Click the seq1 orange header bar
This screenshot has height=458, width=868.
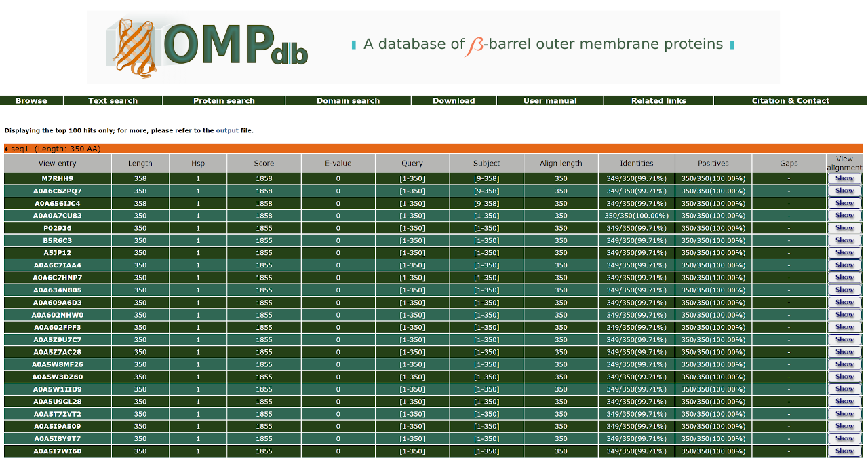[x=433, y=149]
